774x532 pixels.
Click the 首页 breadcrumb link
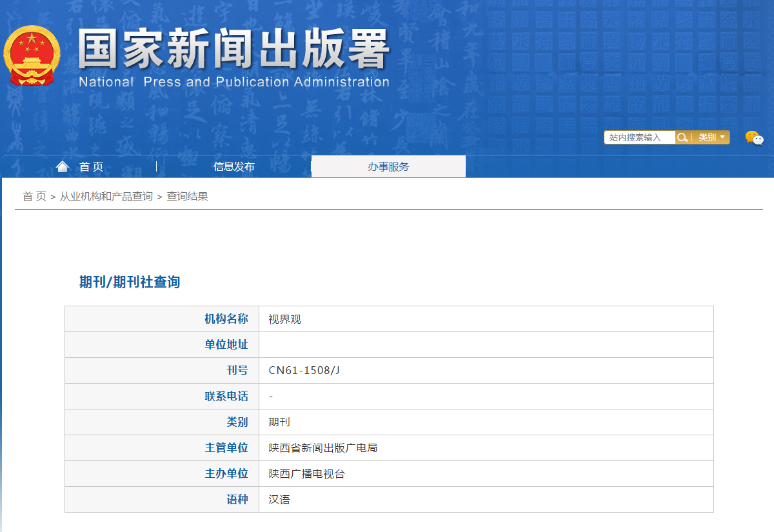click(x=34, y=197)
